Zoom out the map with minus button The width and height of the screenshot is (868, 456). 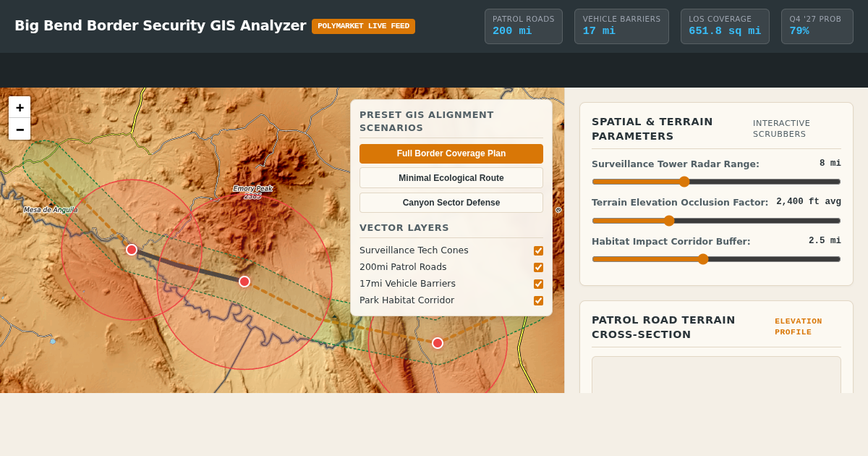pos(20,129)
